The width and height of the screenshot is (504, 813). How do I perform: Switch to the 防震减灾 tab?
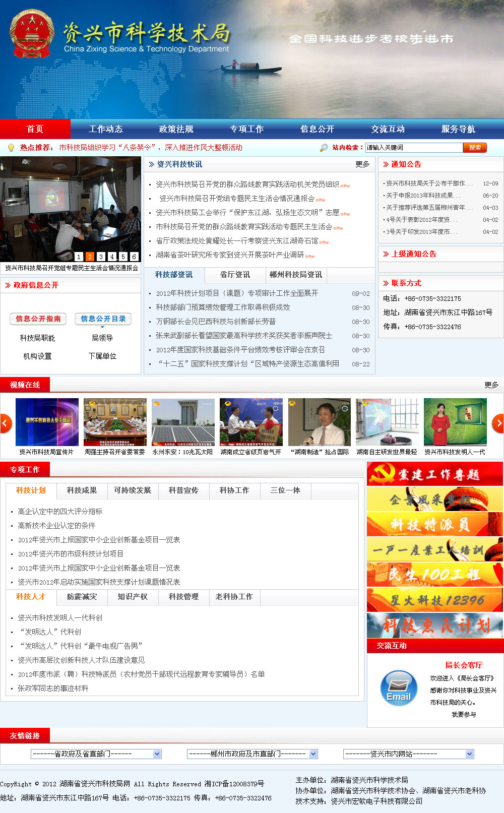point(82,597)
